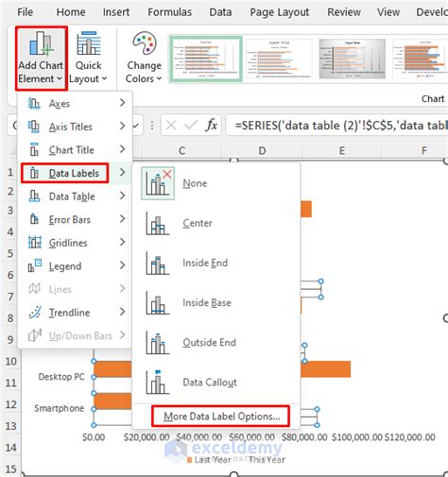
Task: Click the None data label icon
Action: tap(158, 183)
